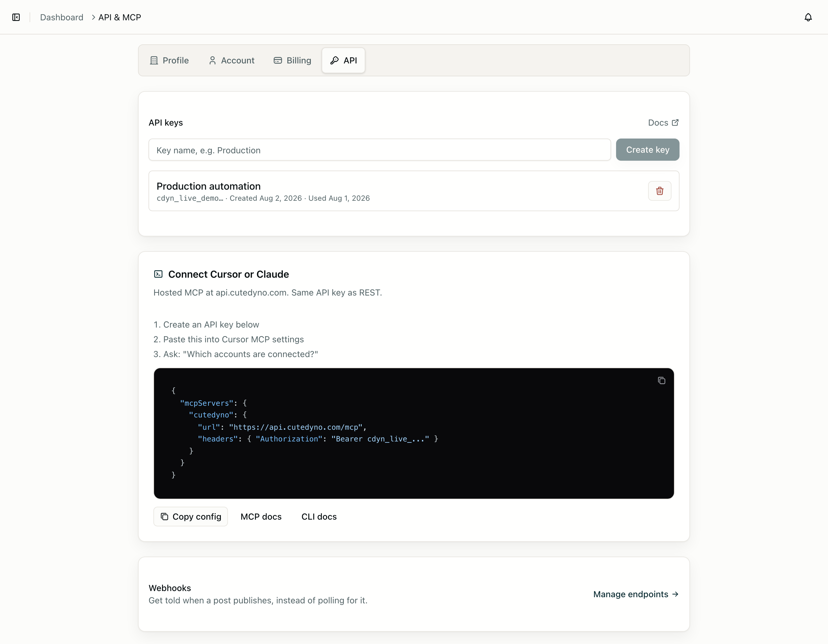Click the API & MCP breadcrumb
Viewport: 828px width, 644px height.
coord(120,18)
